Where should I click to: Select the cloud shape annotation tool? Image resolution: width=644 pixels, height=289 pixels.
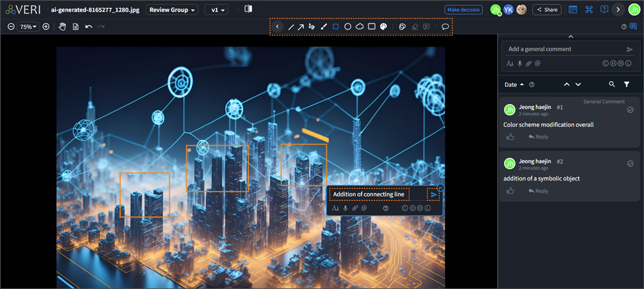click(x=360, y=27)
